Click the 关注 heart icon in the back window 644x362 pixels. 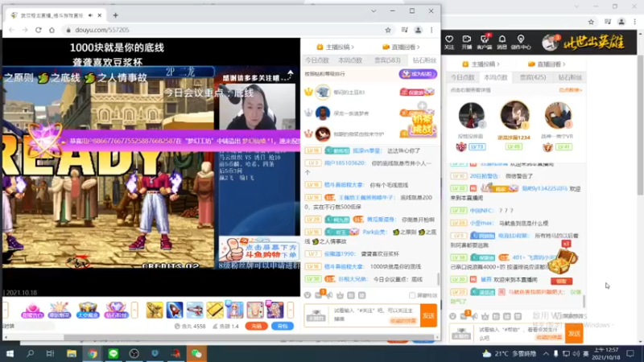click(449, 42)
